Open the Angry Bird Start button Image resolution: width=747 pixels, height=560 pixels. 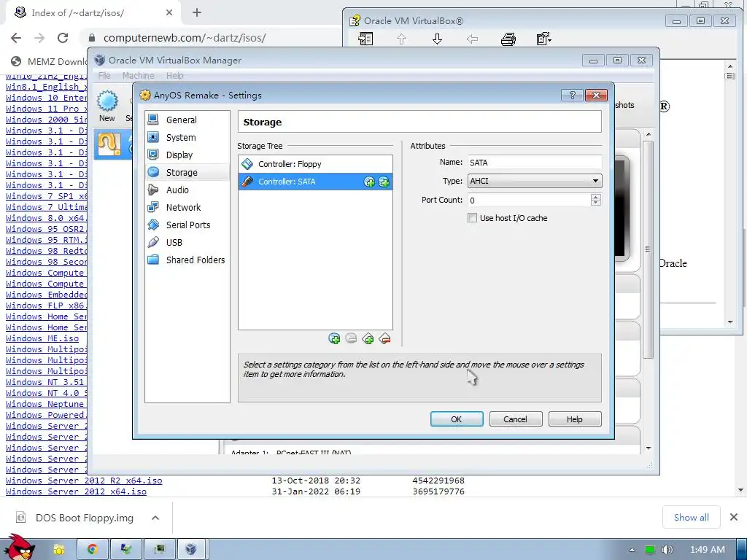pyautogui.click(x=20, y=548)
